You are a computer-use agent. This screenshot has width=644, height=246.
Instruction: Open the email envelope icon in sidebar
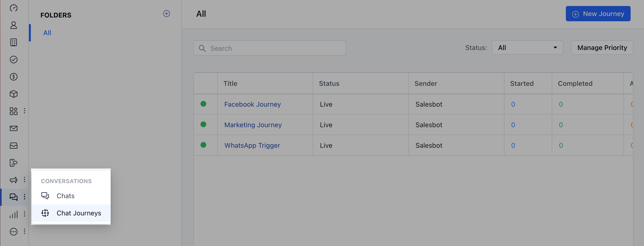[x=13, y=128]
